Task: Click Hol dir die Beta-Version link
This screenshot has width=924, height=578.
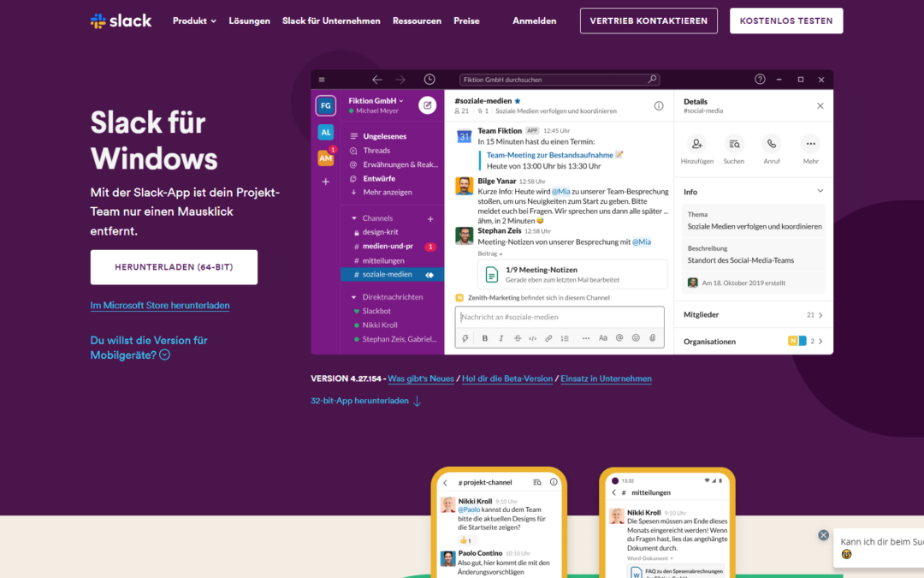Action: point(507,378)
